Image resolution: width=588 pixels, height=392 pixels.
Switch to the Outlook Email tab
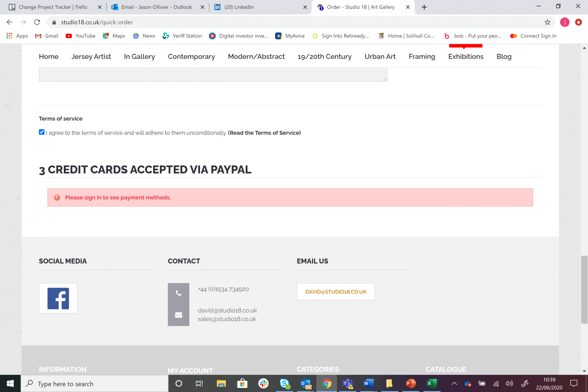[156, 7]
